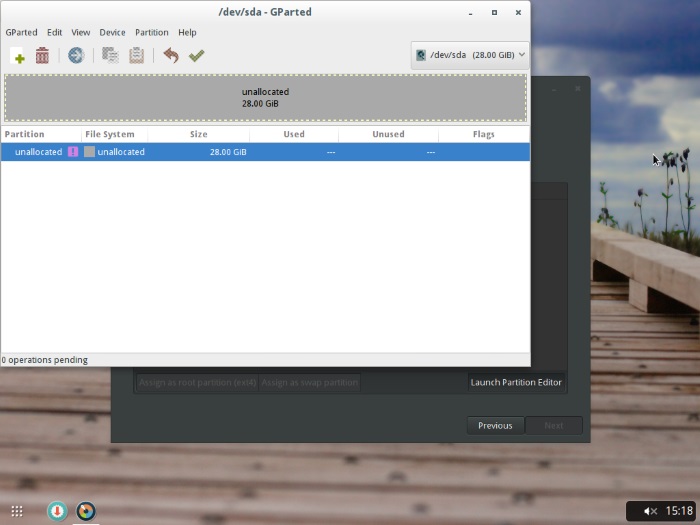
Task: Select the unallocated 28.00 GiB disk graphic
Action: point(266,98)
